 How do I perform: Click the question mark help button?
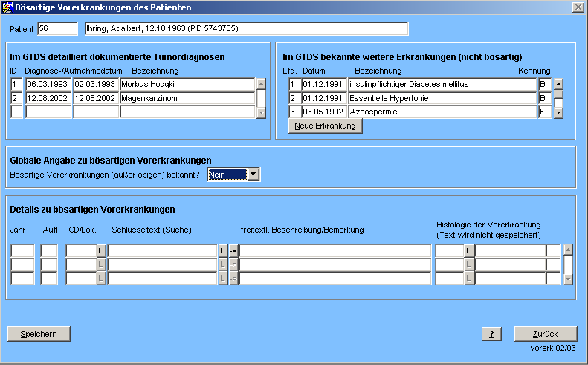tap(491, 334)
